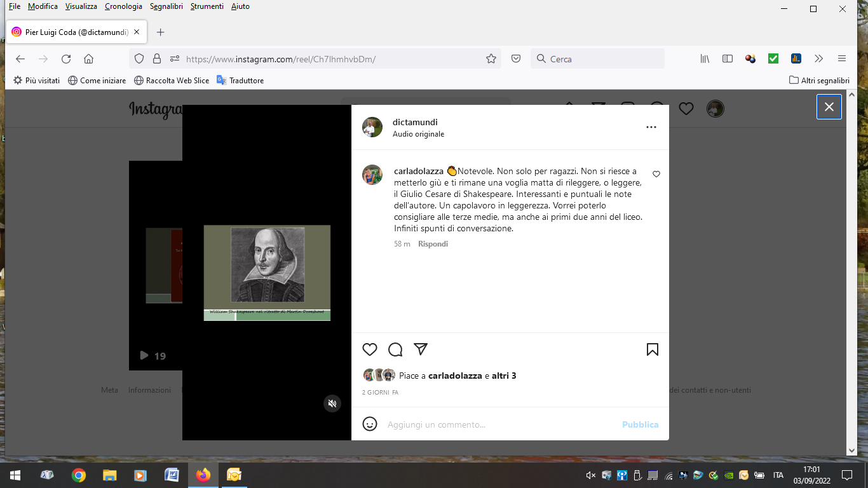Open the comment bubble icon on the post
The height and width of the screenshot is (488, 868).
point(395,349)
